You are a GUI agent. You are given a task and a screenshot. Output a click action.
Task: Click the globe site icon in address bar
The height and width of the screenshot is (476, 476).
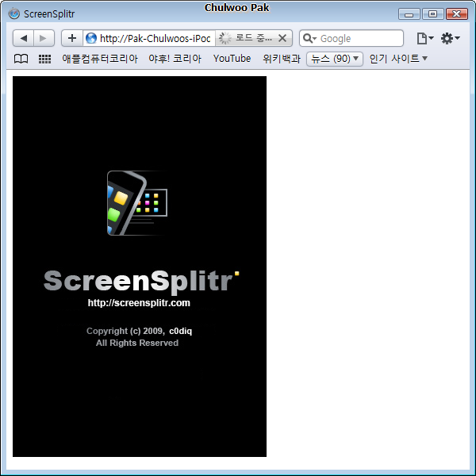pyautogui.click(x=91, y=38)
